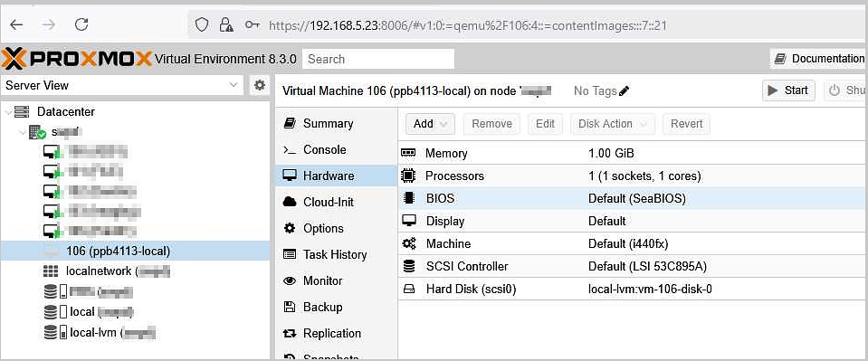Collapse the Datacenter tree node

[x=8, y=112]
